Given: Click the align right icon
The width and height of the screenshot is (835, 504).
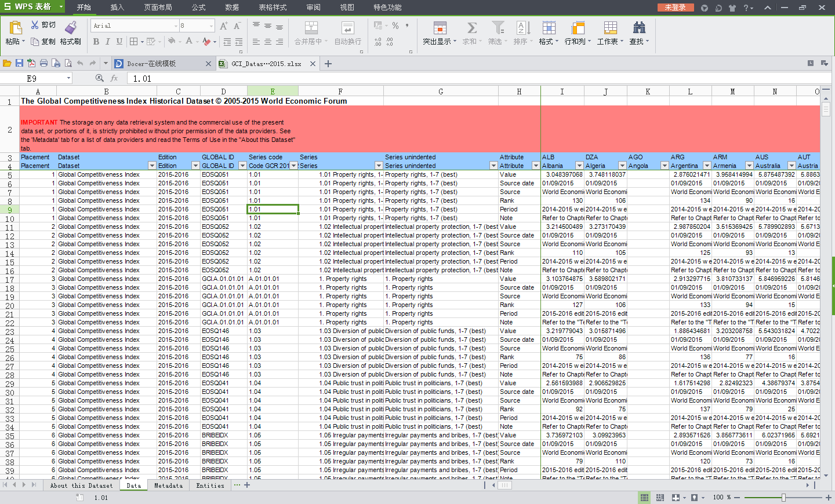Looking at the screenshot, I should 279,42.
